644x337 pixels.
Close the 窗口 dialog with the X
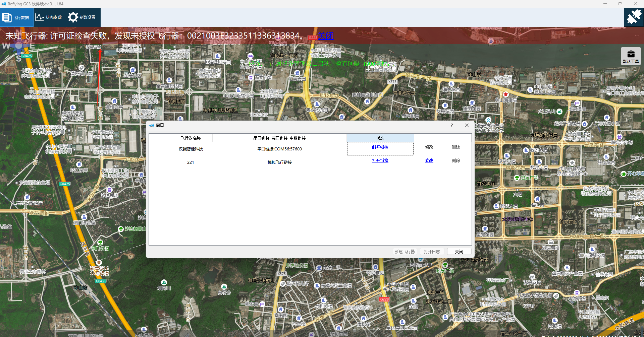467,125
